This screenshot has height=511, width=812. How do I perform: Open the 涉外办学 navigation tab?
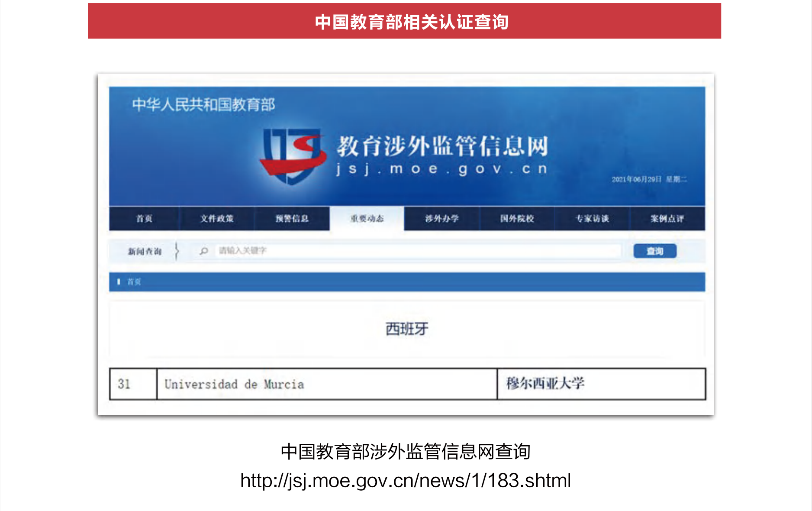coord(442,219)
